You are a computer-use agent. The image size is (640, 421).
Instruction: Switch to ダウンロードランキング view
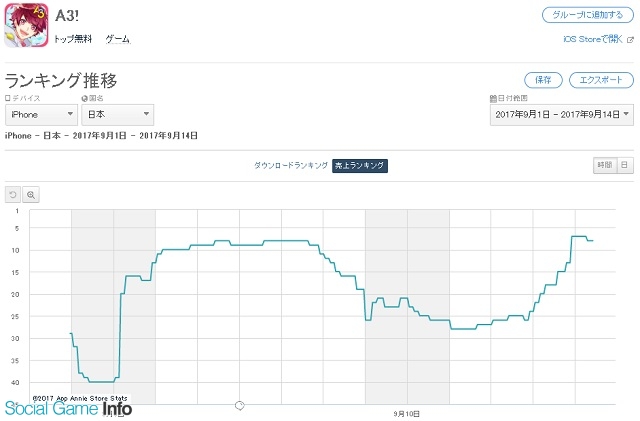coord(291,165)
